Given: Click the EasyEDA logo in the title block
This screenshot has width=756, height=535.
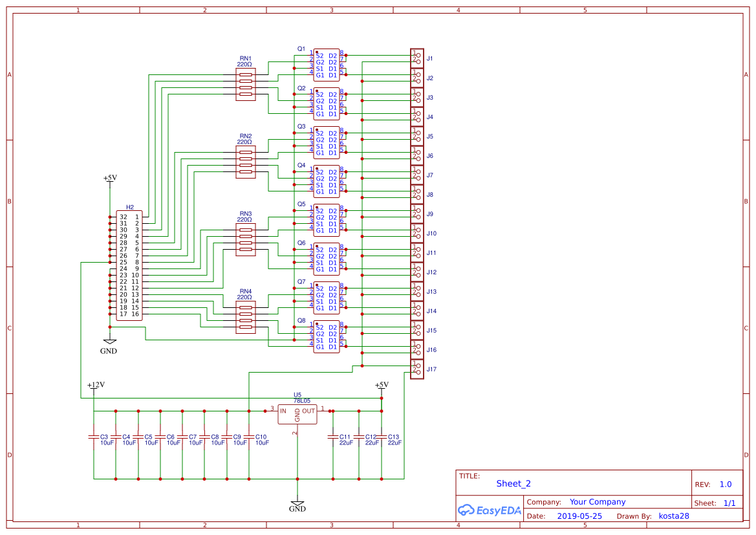Looking at the screenshot, I should [x=490, y=510].
